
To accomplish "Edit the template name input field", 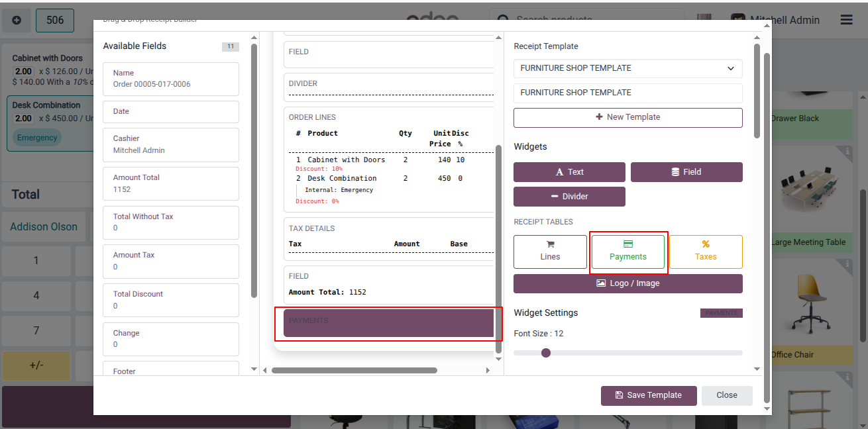I will point(628,93).
